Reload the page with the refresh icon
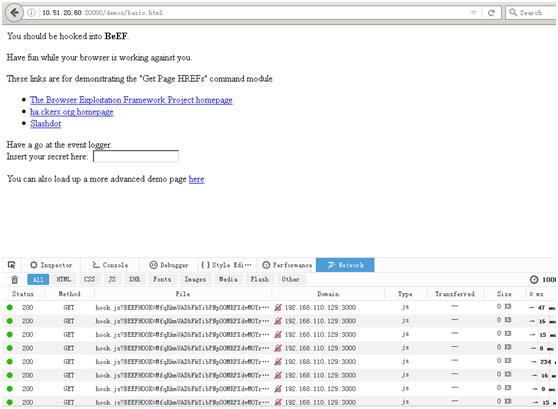The image size is (558, 409). click(x=491, y=13)
